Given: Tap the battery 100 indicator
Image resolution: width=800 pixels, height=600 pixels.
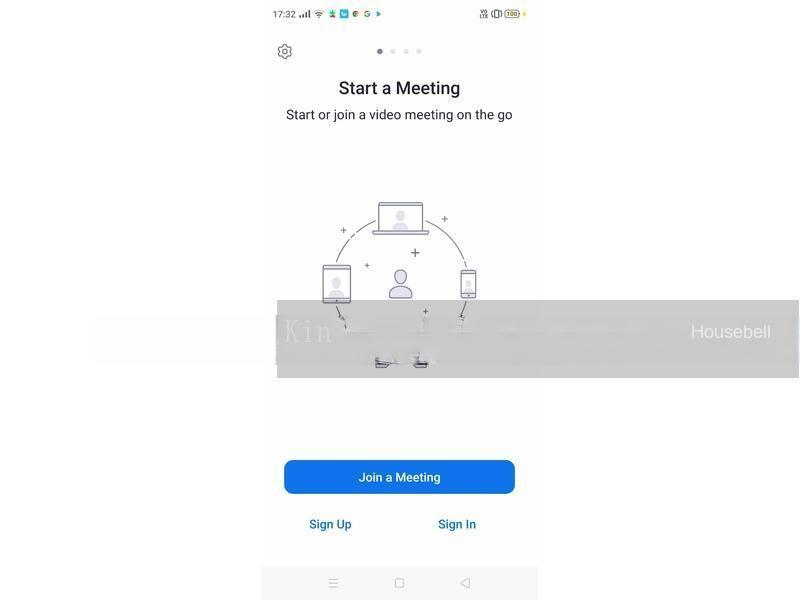Looking at the screenshot, I should 512,14.
